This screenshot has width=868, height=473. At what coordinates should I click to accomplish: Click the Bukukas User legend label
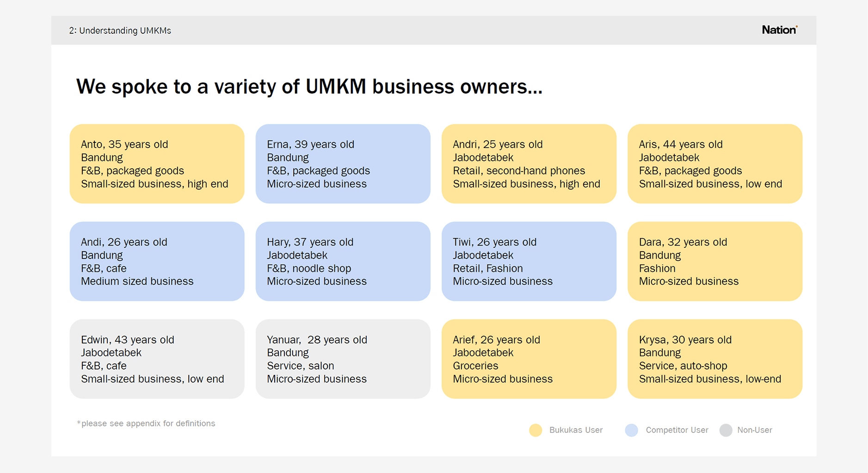point(576,430)
